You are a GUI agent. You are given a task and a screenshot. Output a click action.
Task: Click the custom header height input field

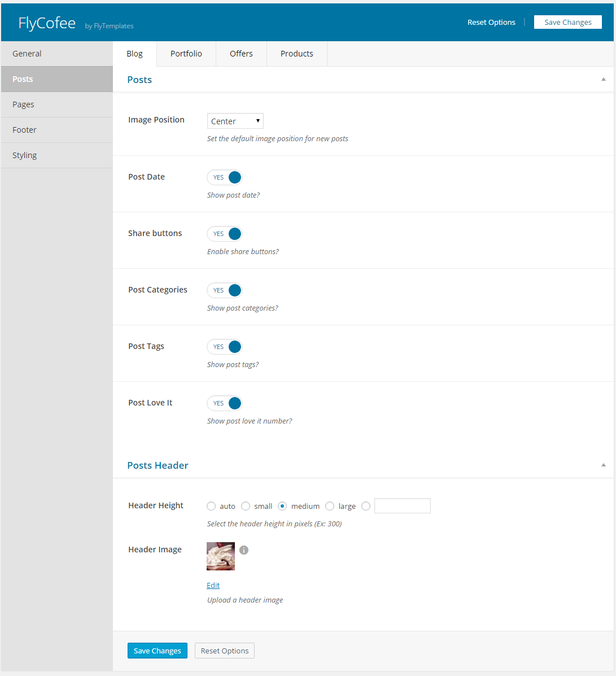(402, 506)
